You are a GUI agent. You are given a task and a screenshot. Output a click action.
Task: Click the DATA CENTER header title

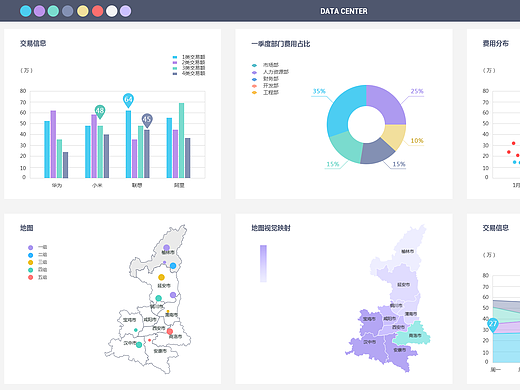pos(344,11)
